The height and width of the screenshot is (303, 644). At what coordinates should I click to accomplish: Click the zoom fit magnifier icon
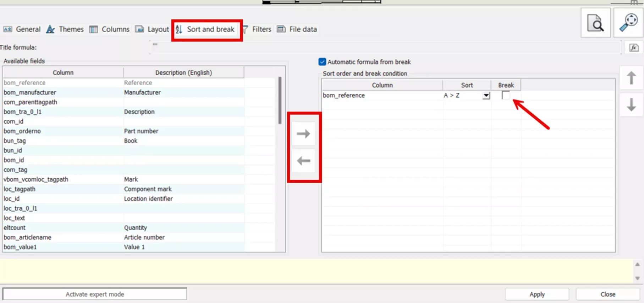point(628,23)
